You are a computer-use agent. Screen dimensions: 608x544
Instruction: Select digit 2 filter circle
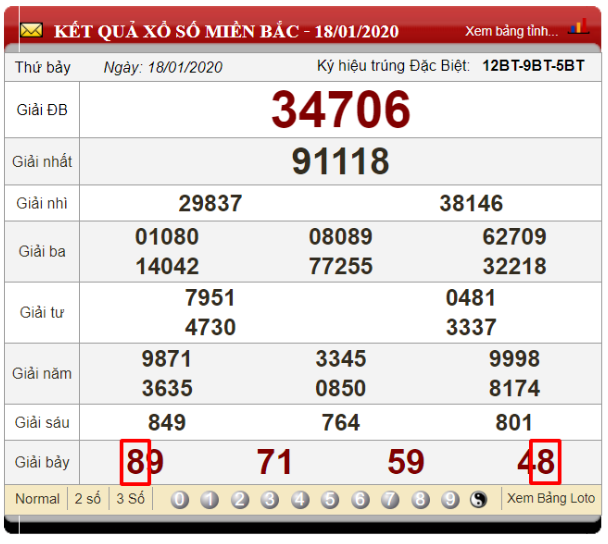pyautogui.click(x=240, y=500)
